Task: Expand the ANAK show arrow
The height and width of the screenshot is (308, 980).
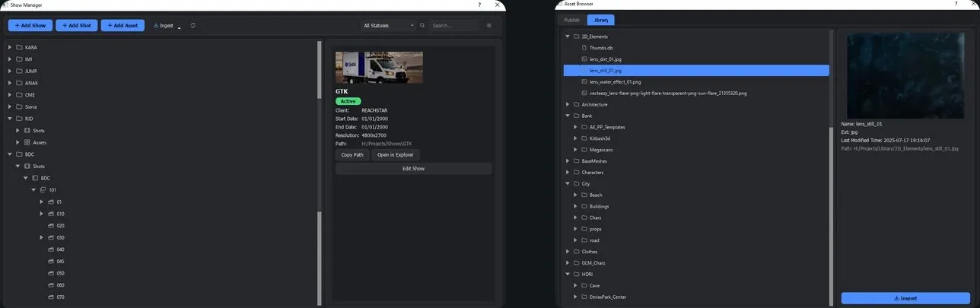Action: coord(9,83)
